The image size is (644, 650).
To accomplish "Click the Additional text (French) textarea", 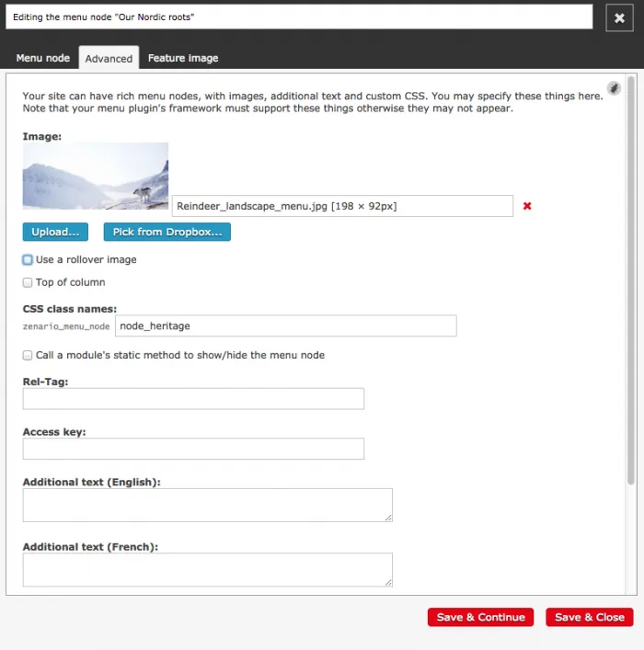I will tap(207, 569).
